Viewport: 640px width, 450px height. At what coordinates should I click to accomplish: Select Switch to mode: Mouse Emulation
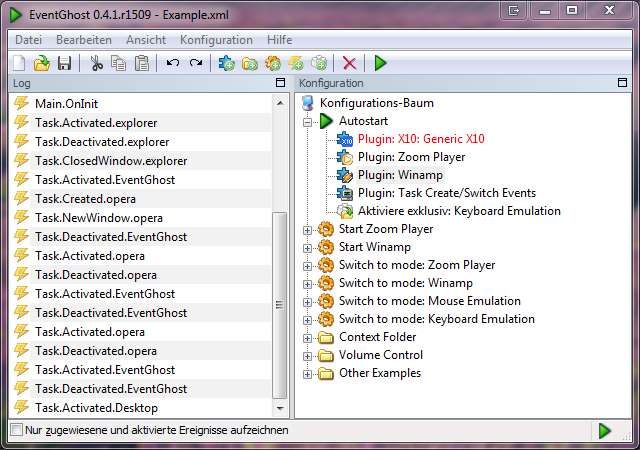tap(429, 301)
